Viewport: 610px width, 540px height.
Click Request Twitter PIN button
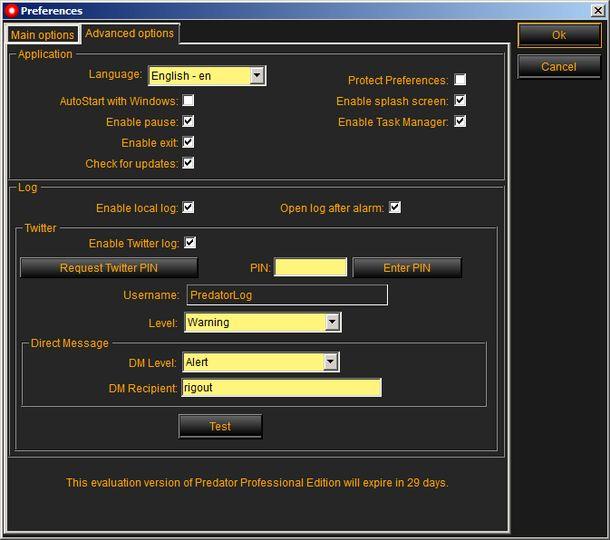click(109, 267)
